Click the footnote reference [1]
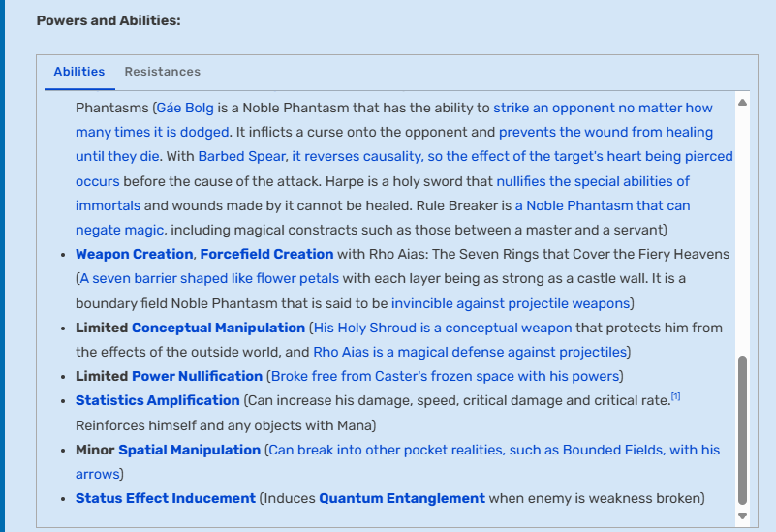 [x=675, y=396]
